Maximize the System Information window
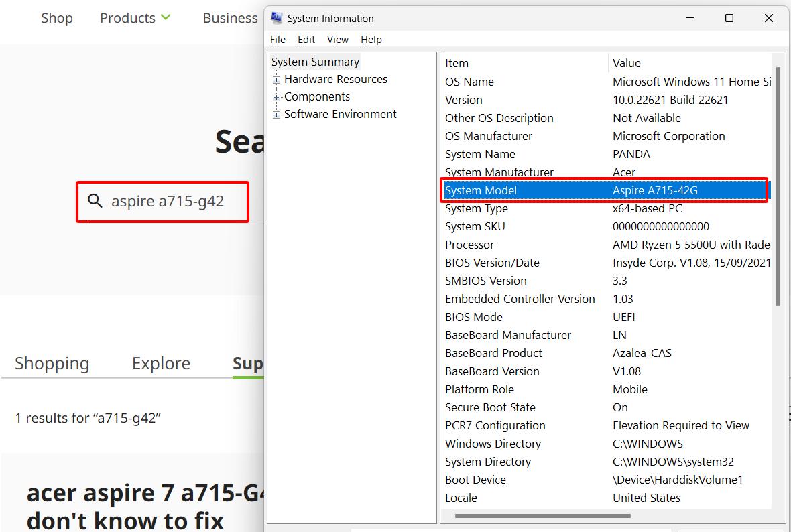The width and height of the screenshot is (791, 532). [729, 18]
